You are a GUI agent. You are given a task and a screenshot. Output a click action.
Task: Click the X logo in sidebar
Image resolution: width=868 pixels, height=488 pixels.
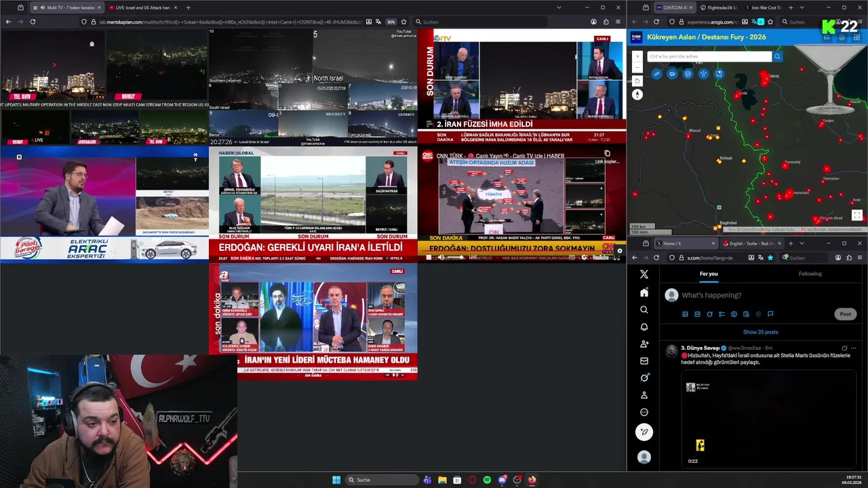[644, 274]
